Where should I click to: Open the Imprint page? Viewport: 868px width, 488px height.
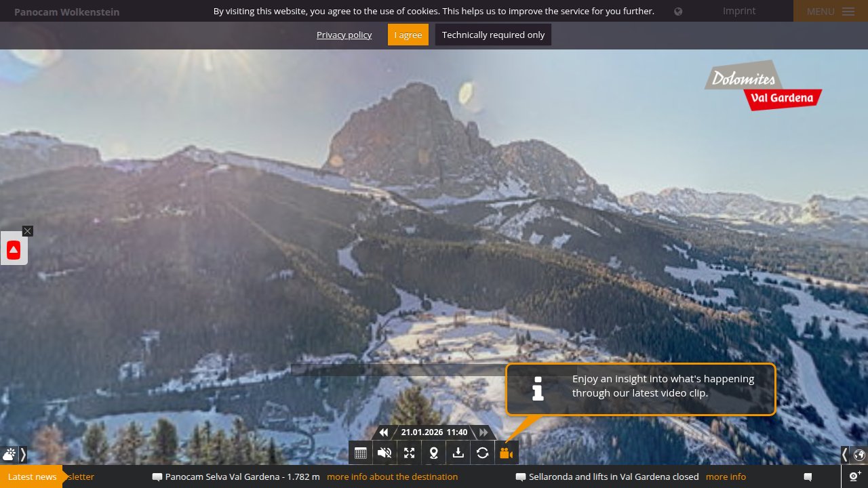[738, 11]
